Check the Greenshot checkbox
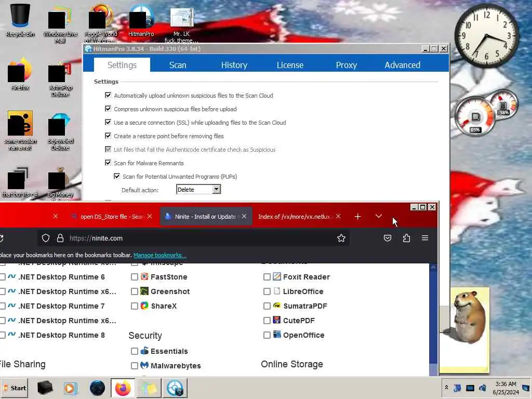The height and width of the screenshot is (399, 532). [x=135, y=292]
